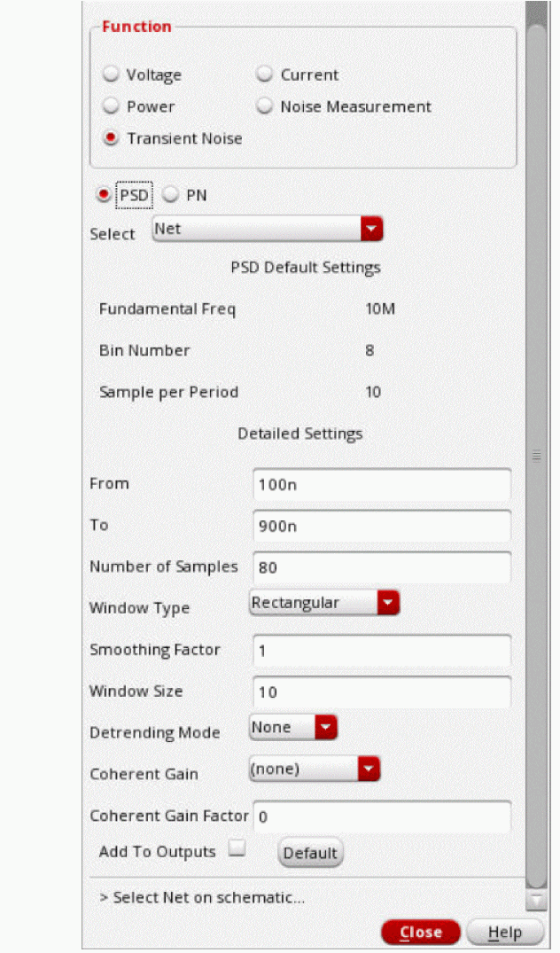Click the Smoothing Factor input field
Screen dimensions: 560x953
[x=381, y=650]
